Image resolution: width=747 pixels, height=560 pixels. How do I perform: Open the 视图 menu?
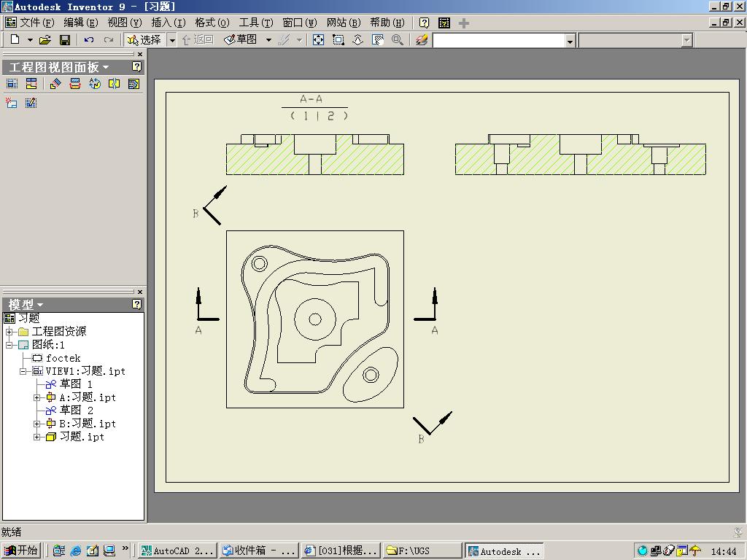pos(124,23)
